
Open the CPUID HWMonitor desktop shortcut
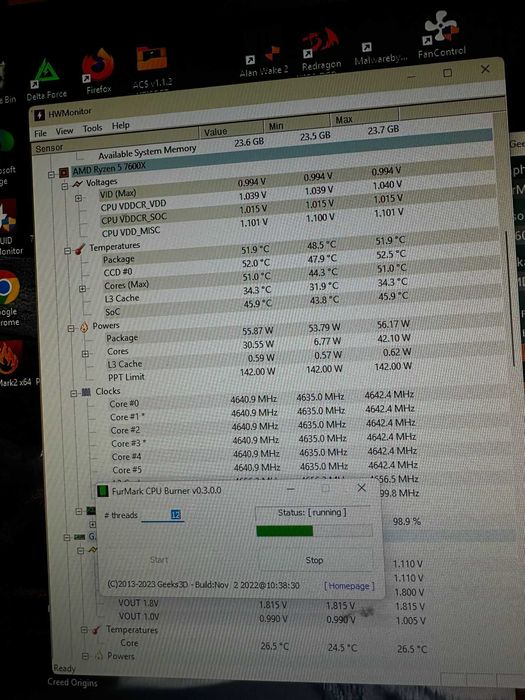9,228
